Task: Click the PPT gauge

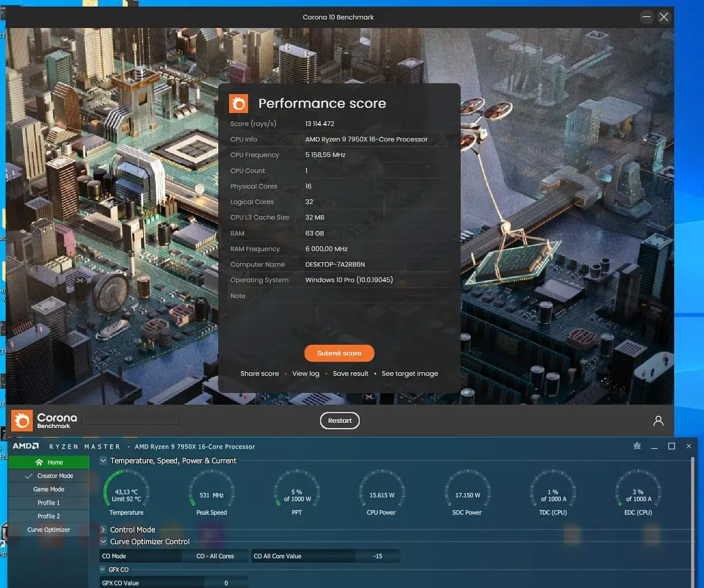Action: (x=297, y=493)
